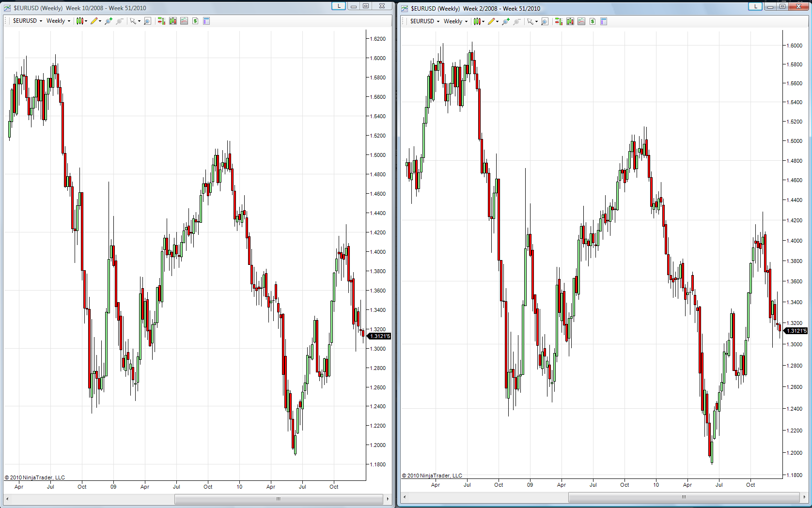The height and width of the screenshot is (508, 812).
Task: Click the scroll-right arrow in Week 10/2008 chart
Action: pyautogui.click(x=388, y=499)
